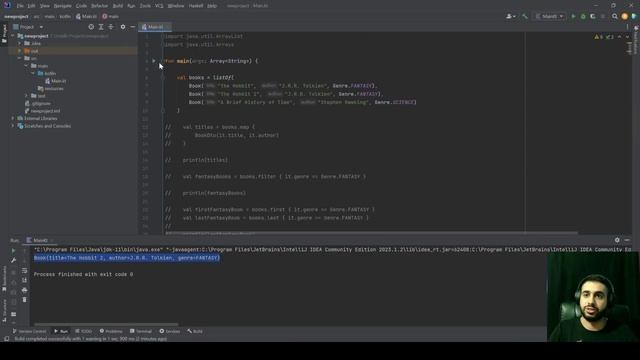The height and width of the screenshot is (360, 640).
Task: Click the green Run button in toolbar
Action: (x=573, y=16)
